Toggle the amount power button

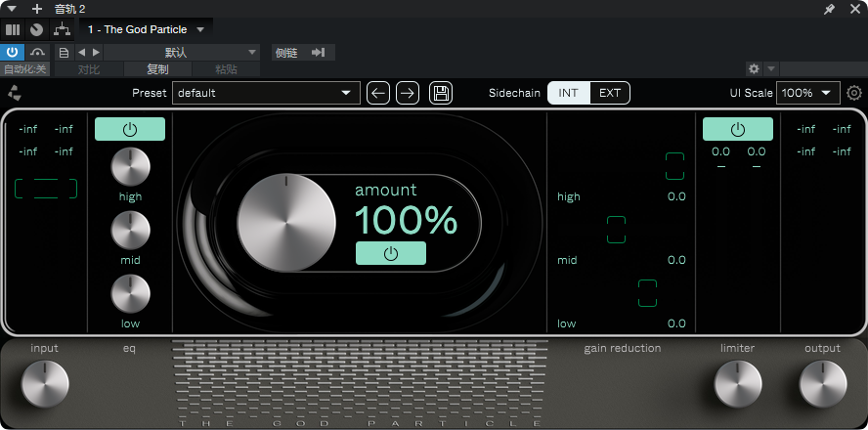pos(391,253)
